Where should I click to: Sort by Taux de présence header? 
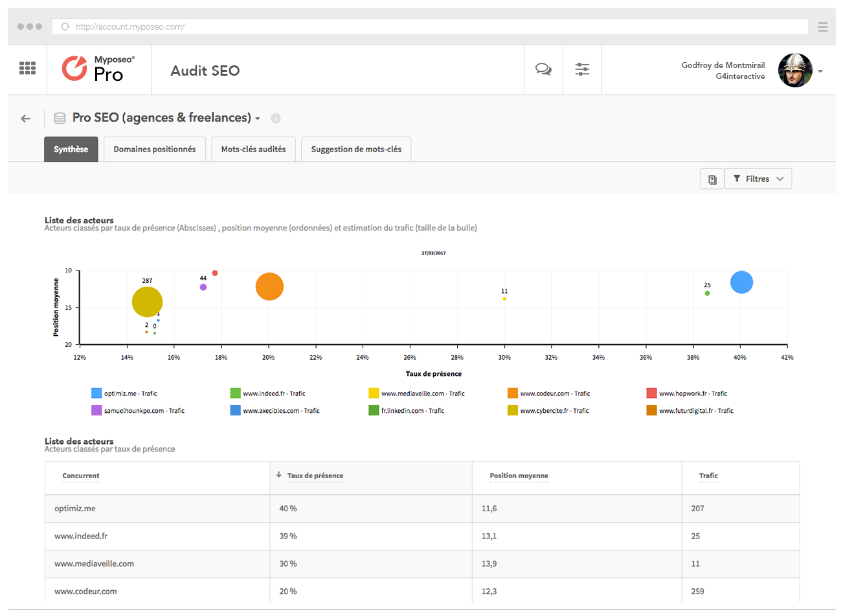tap(315, 476)
